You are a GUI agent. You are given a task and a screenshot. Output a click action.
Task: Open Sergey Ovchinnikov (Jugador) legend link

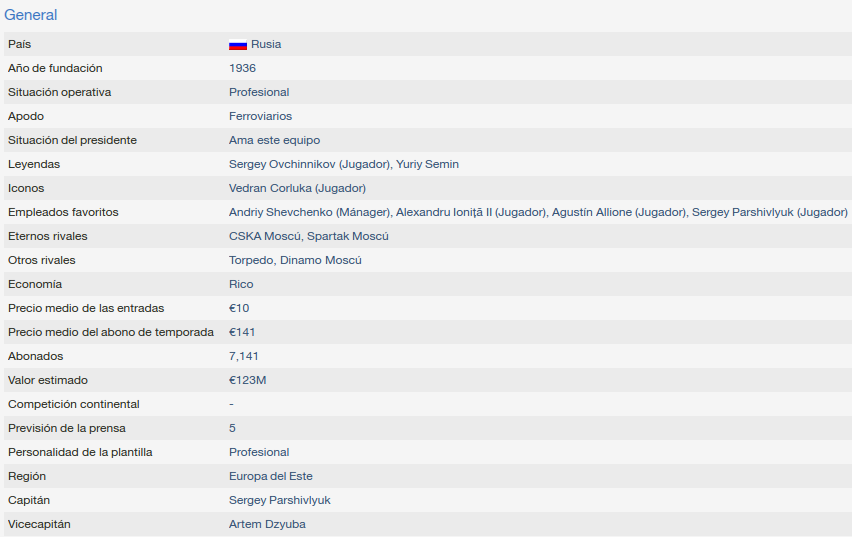pyautogui.click(x=309, y=164)
